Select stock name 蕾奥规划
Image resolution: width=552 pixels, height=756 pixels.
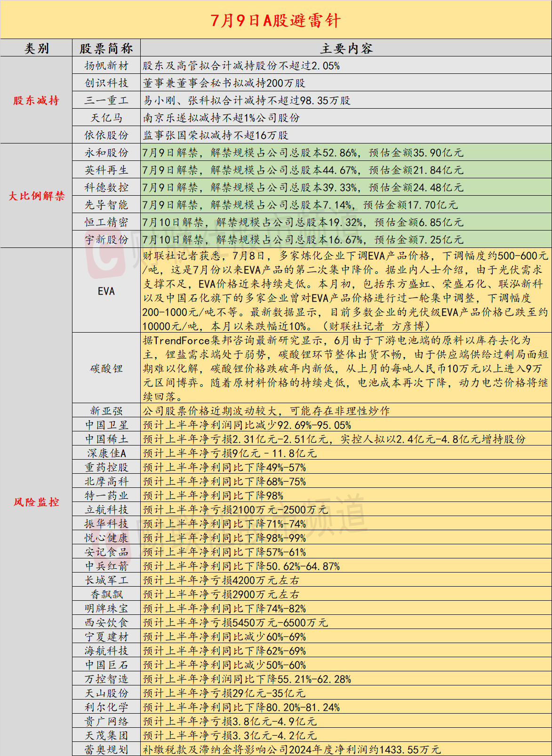tap(106, 749)
